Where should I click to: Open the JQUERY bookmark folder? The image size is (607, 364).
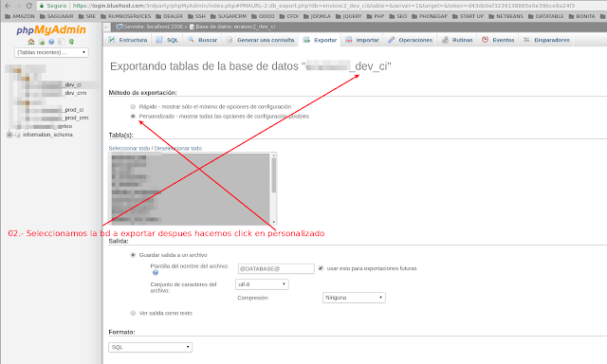tap(348, 16)
